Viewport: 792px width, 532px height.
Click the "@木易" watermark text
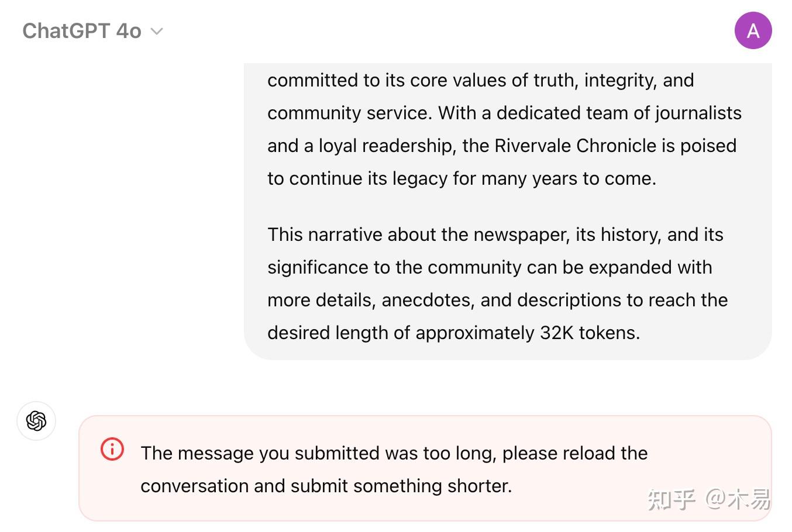(x=738, y=499)
